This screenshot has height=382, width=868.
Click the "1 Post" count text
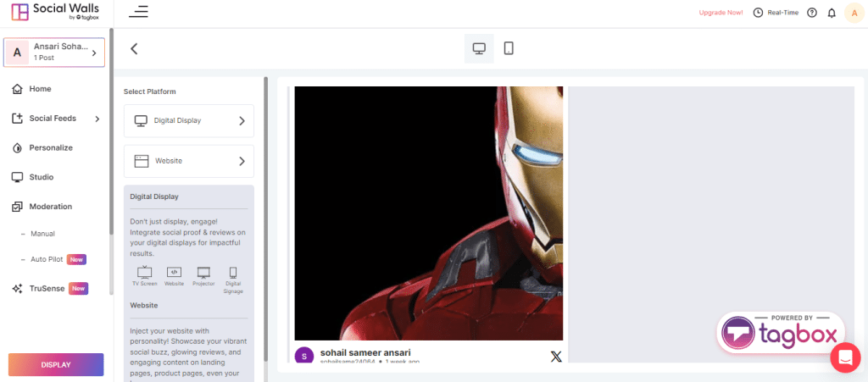pyautogui.click(x=44, y=58)
